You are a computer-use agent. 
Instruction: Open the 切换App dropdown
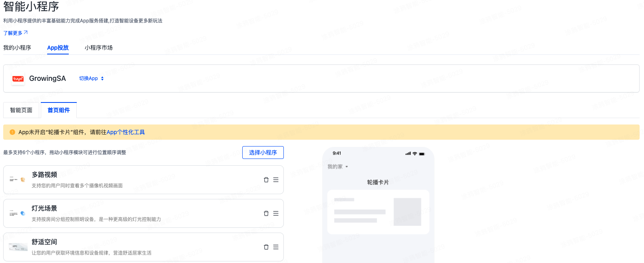(92, 78)
